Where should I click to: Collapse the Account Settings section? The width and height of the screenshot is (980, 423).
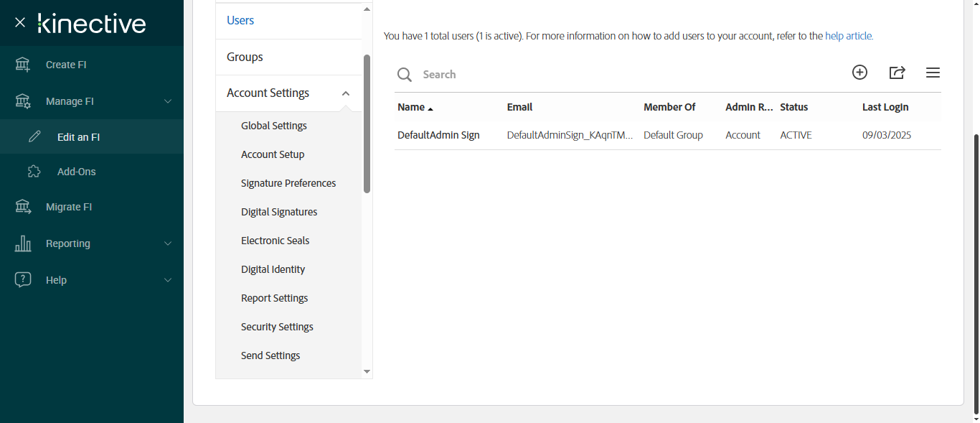click(x=346, y=93)
